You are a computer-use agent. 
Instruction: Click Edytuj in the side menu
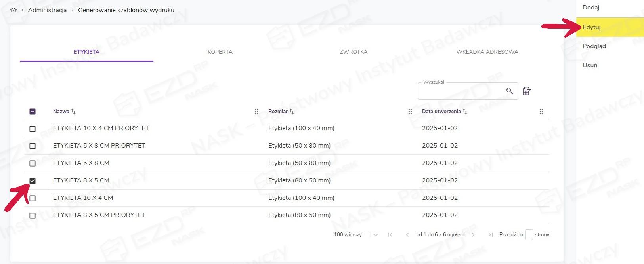(591, 27)
